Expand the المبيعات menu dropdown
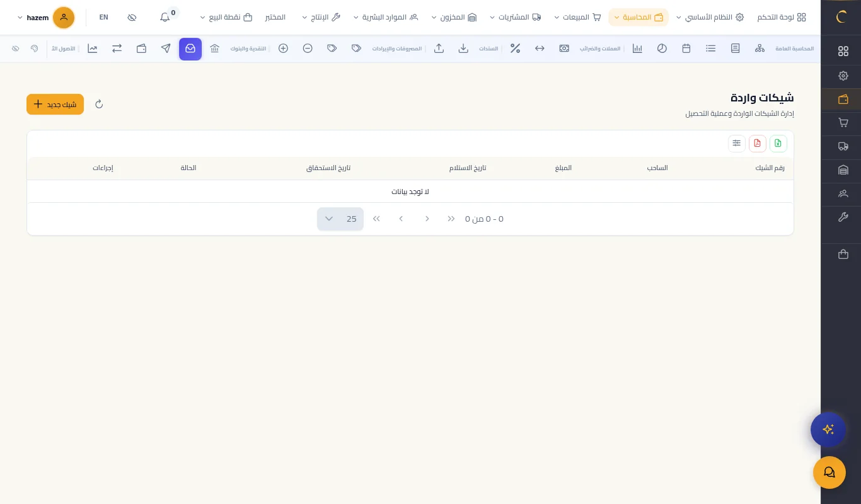The width and height of the screenshot is (861, 504). 577,17
